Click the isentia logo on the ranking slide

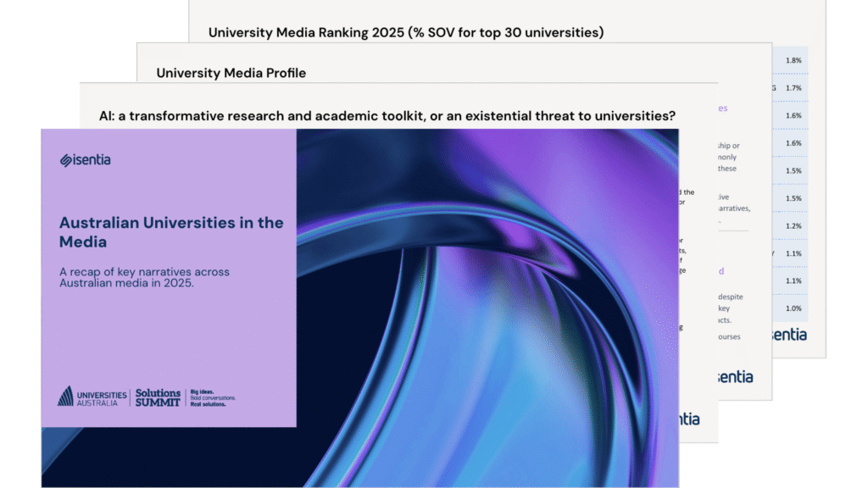[787, 335]
